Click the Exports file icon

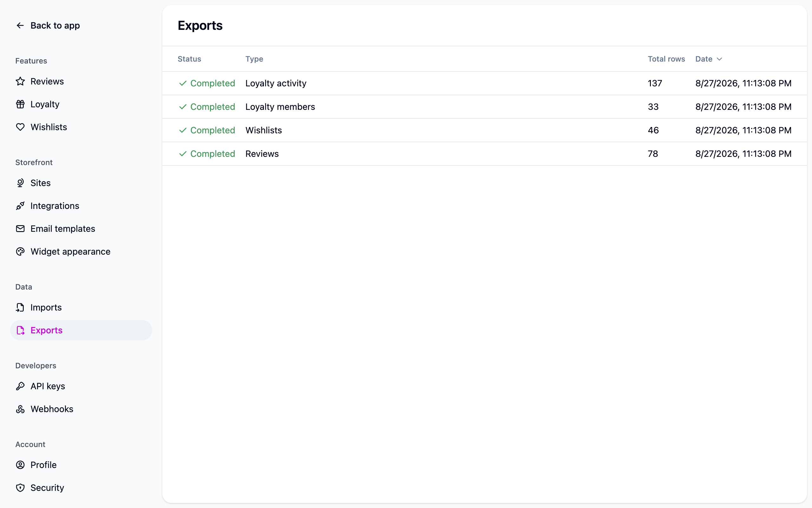20,330
